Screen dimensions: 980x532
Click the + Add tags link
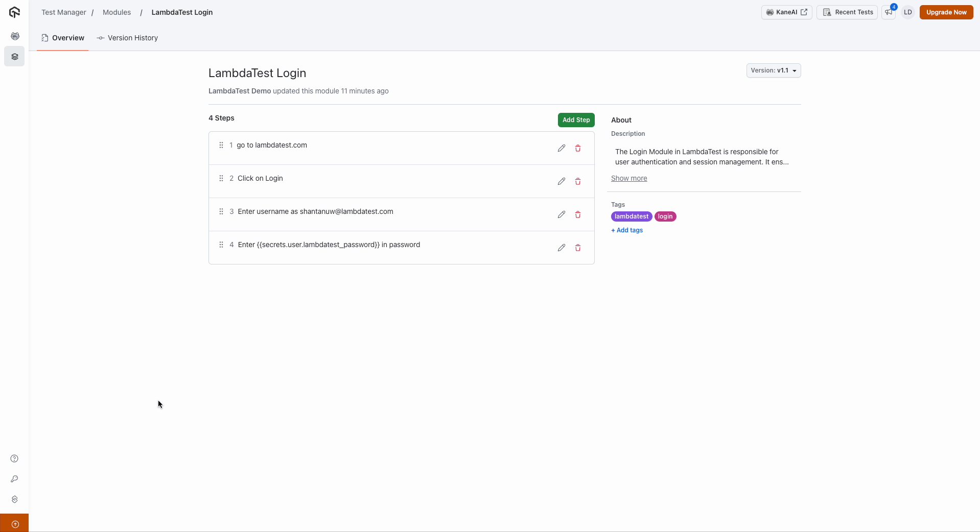pos(627,230)
